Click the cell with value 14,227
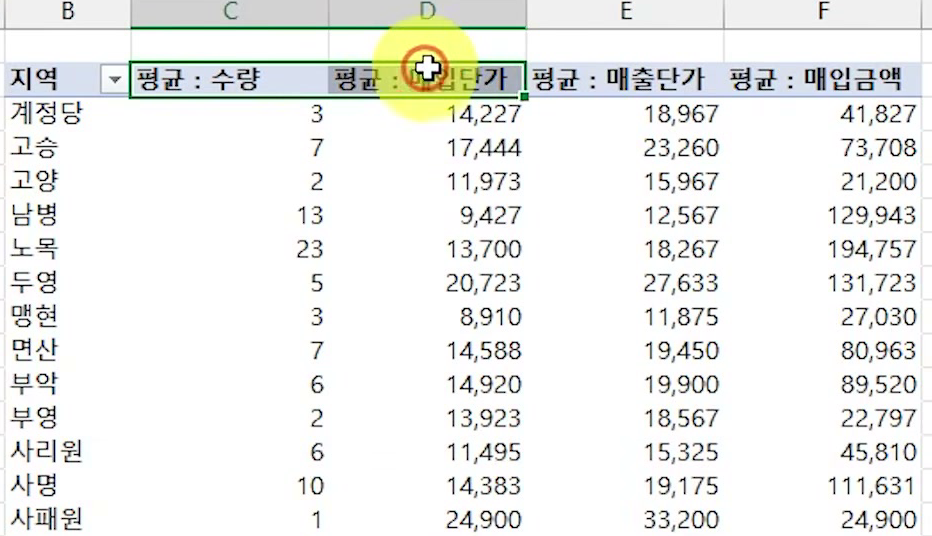The image size is (932, 536). click(427, 113)
